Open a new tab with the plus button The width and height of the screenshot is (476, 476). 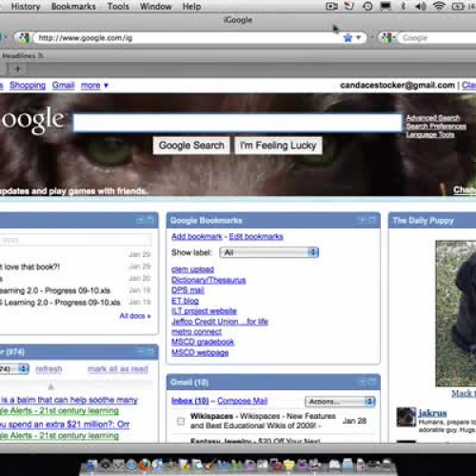point(18,69)
